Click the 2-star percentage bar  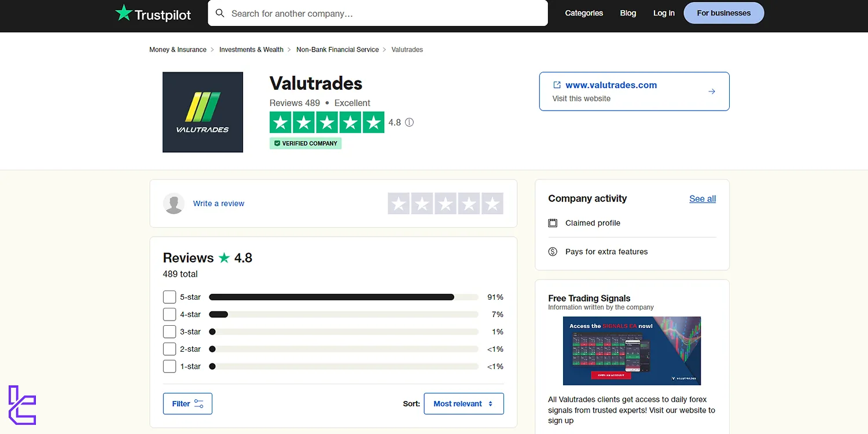344,349
